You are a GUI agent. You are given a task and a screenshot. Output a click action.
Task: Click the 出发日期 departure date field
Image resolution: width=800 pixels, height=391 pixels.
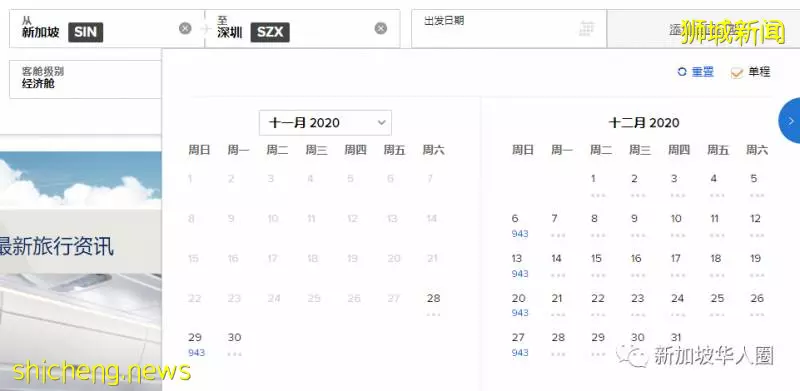tap(509, 29)
